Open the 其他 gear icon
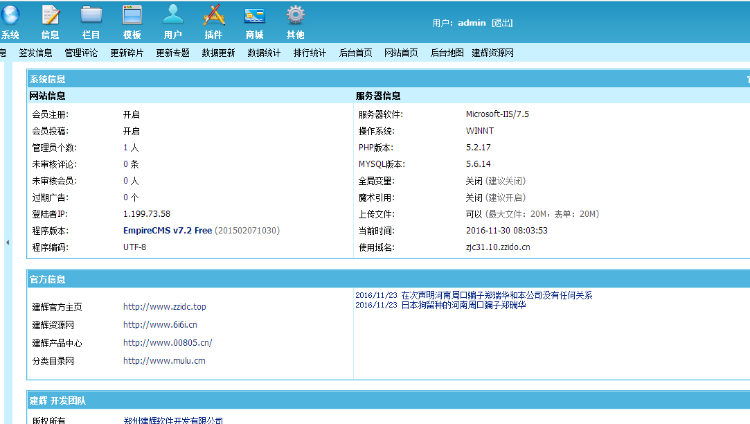The height and width of the screenshot is (424, 750). 295,15
